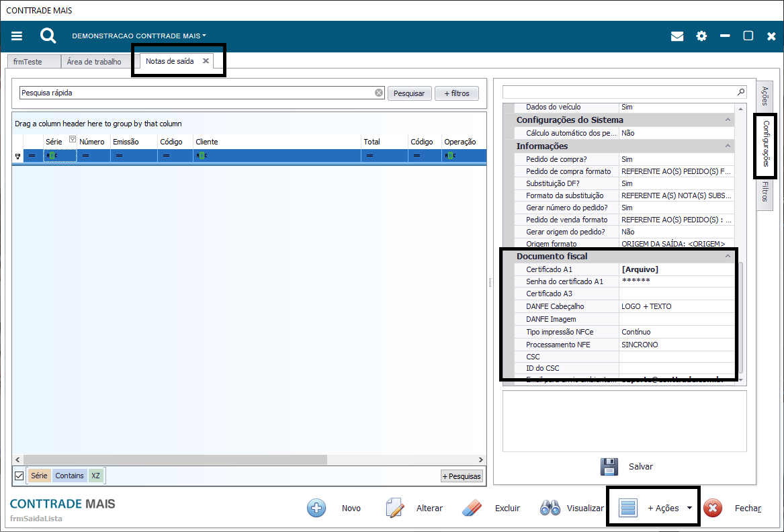Image resolution: width=784 pixels, height=532 pixels.
Task: Switch to the Área de trabalho tab
Action: (94, 61)
